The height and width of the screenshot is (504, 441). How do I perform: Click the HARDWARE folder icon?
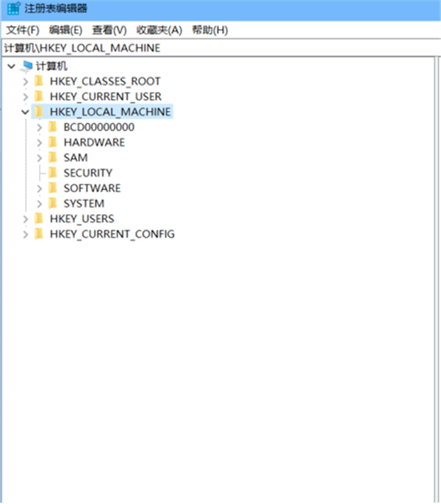point(52,142)
